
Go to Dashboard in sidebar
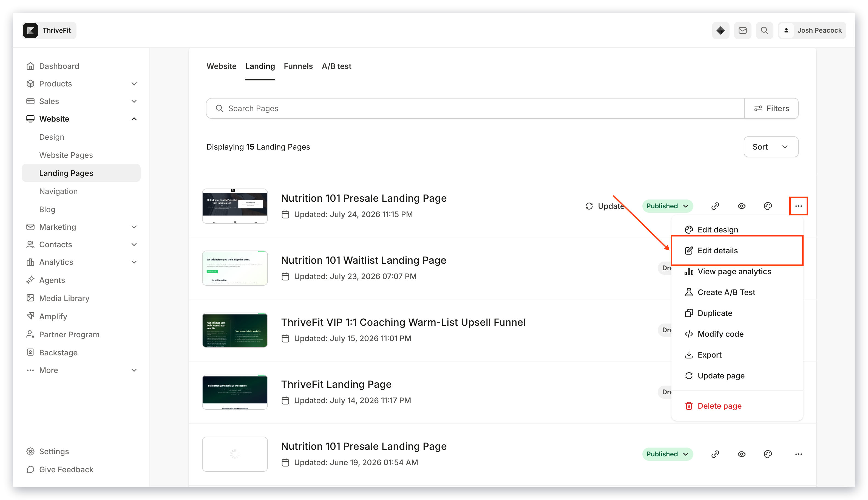pos(59,66)
